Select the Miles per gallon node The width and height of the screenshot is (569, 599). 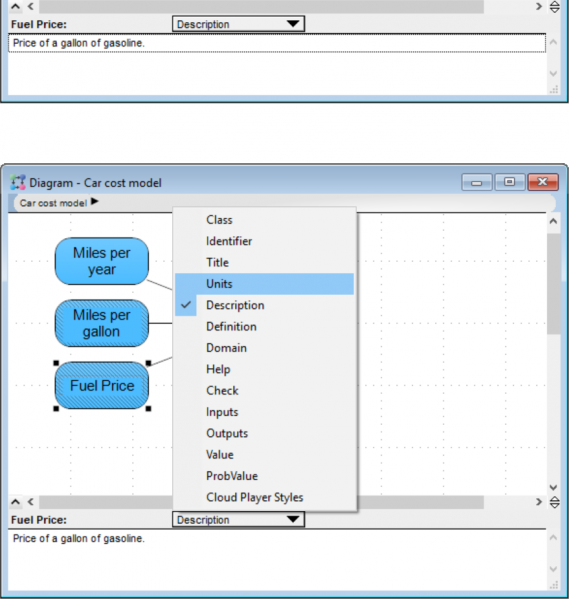click(102, 324)
